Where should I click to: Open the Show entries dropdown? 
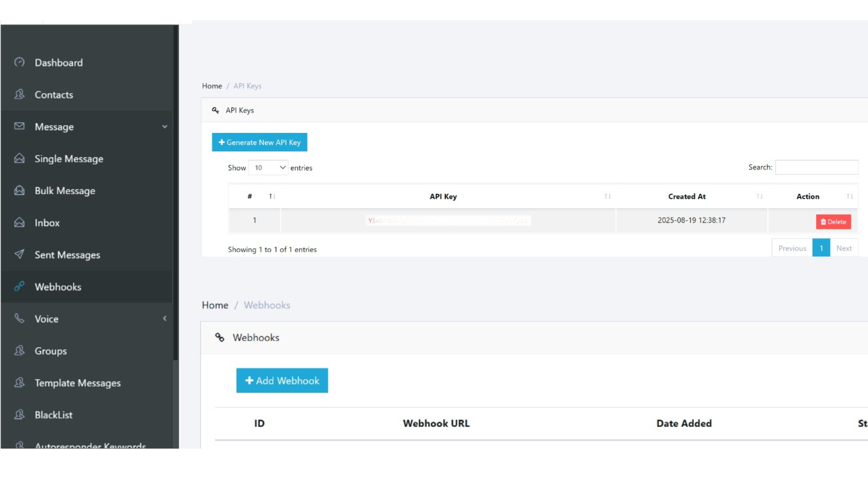point(268,168)
